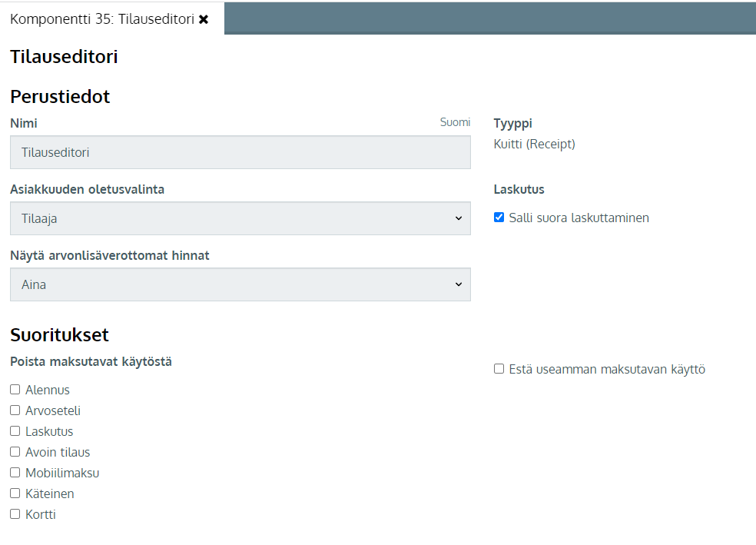Uncheck Salli suora laskuttaminen
756x545 pixels.
[499, 218]
